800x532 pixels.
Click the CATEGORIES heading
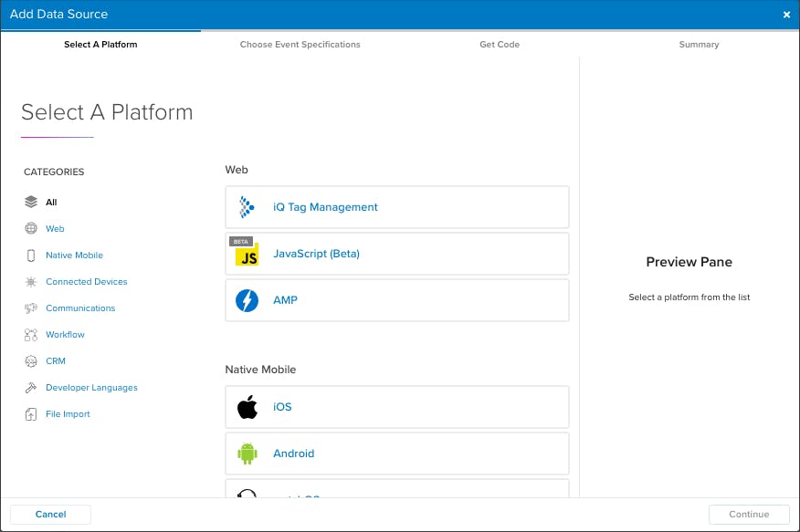[54, 172]
